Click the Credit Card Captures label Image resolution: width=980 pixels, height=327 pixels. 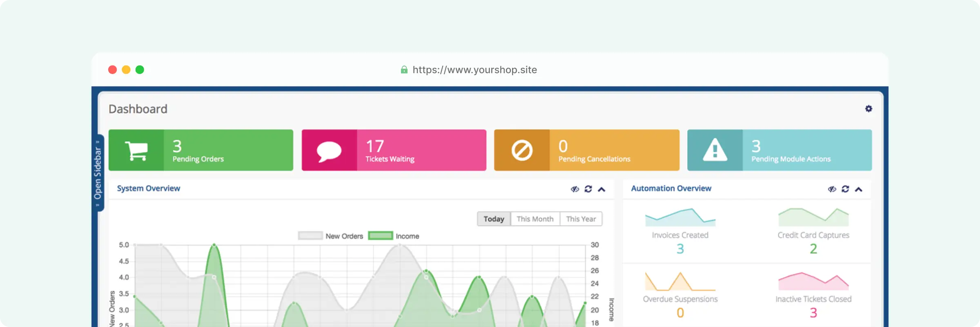coord(813,235)
